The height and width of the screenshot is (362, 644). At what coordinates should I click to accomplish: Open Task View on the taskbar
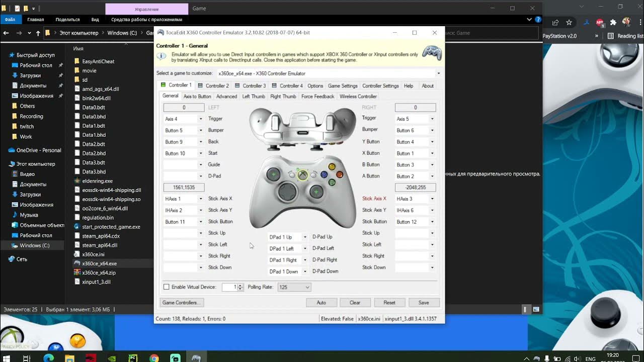click(27, 358)
